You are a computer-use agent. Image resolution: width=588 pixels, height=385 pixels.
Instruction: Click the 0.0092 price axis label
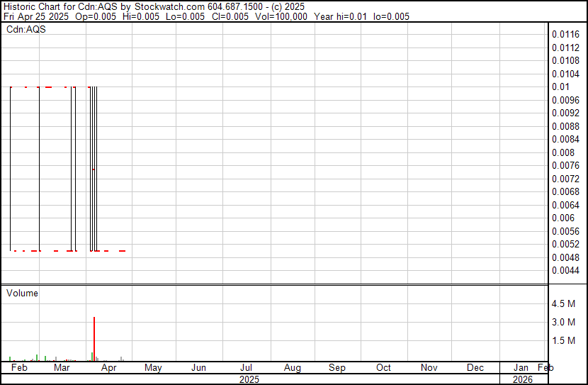coord(565,113)
